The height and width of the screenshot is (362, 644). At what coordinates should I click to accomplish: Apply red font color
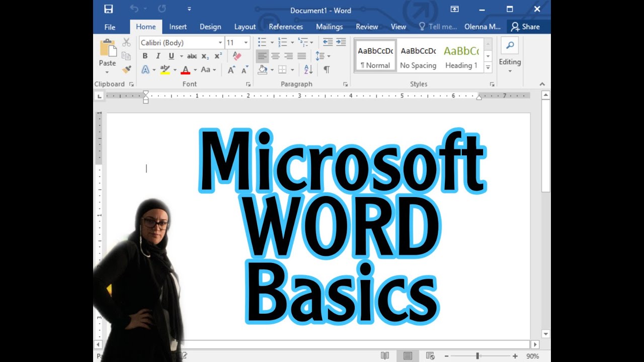point(186,70)
